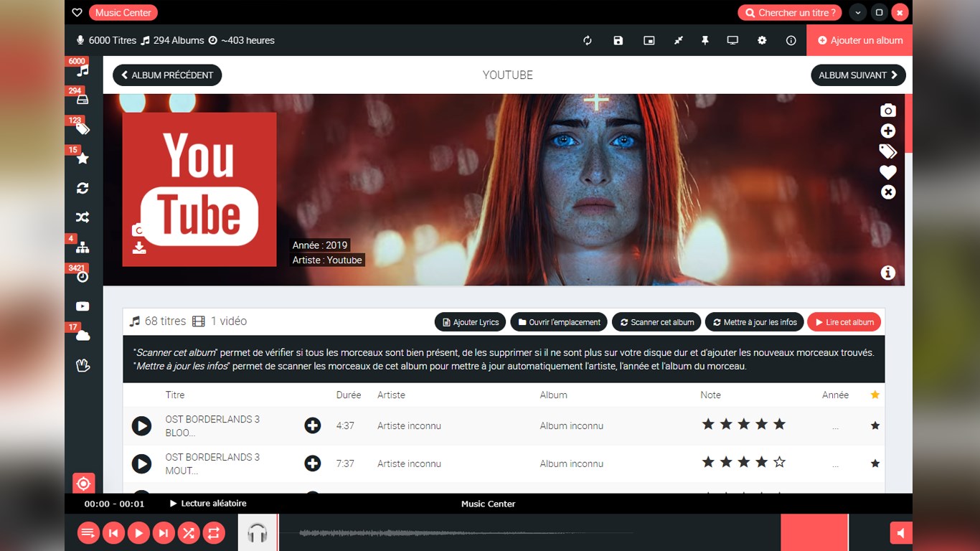Image resolution: width=980 pixels, height=551 pixels.
Task: Click the refresh icon in top toolbar
Action: pyautogui.click(x=588, y=41)
